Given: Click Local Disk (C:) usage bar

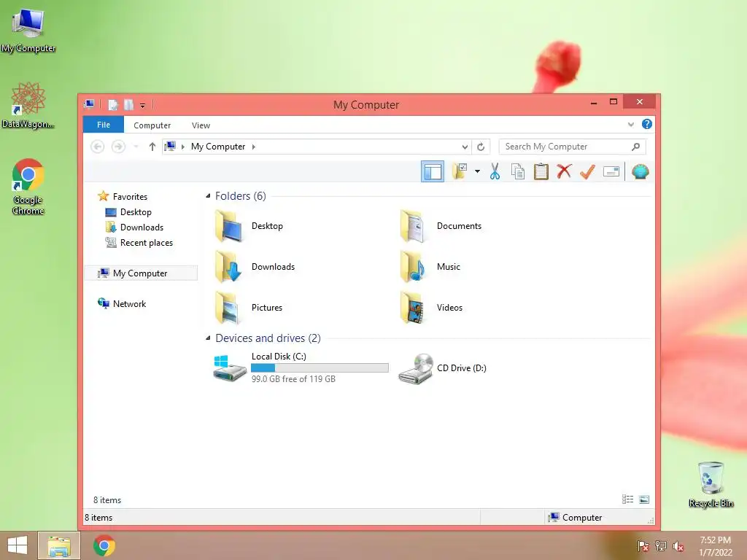Looking at the screenshot, I should coord(320,367).
